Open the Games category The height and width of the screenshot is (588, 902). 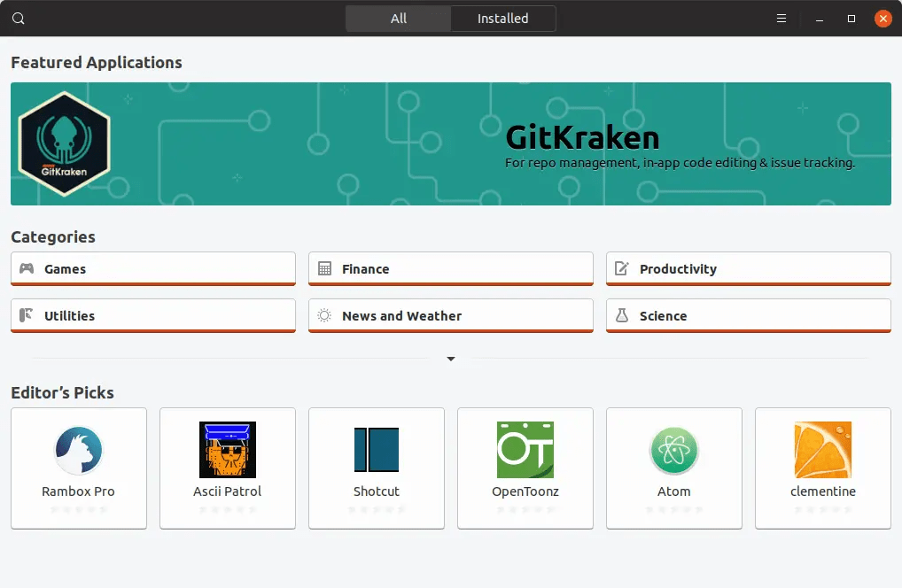pyautogui.click(x=152, y=268)
